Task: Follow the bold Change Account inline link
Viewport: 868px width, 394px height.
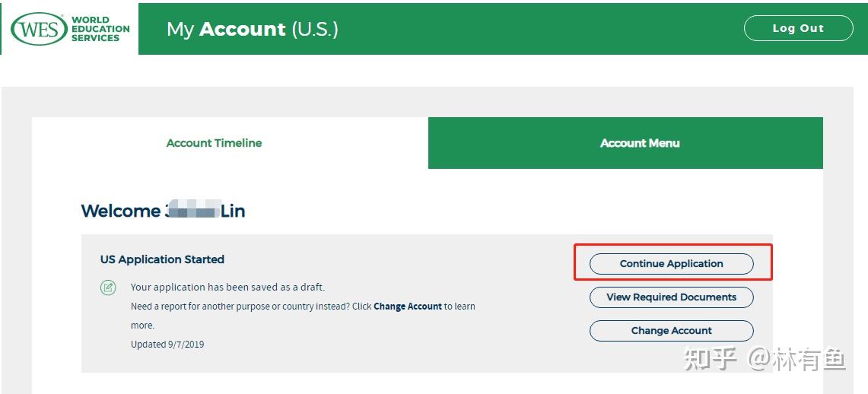Action: (408, 307)
